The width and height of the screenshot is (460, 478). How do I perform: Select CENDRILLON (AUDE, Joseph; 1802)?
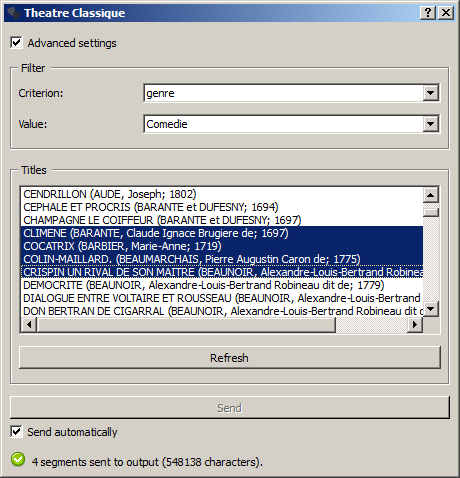pos(222,194)
